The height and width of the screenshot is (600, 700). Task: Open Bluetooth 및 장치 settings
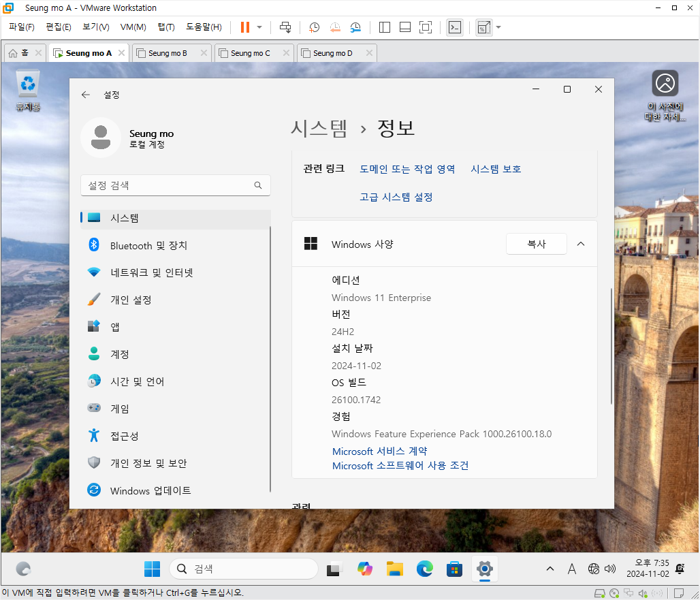(x=176, y=245)
